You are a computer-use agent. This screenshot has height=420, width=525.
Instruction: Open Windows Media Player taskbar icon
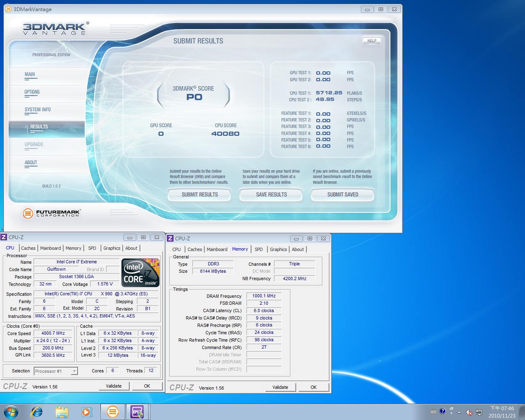[x=87, y=412]
